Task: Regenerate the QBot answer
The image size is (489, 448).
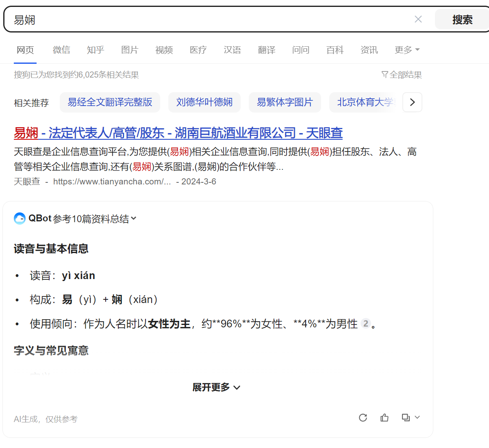Action: tap(363, 418)
